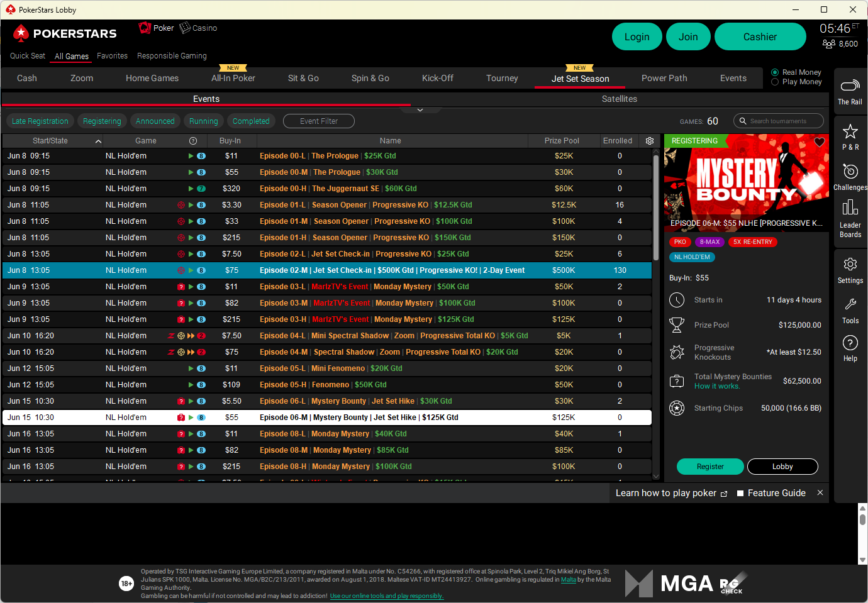Viewport: 868px width, 603px height.
Task: Open The Rail panel
Action: pos(850,91)
